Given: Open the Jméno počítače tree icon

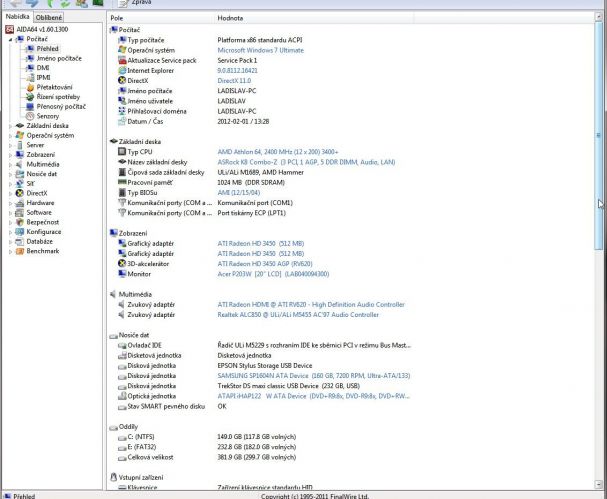Looking at the screenshot, I should [30, 58].
